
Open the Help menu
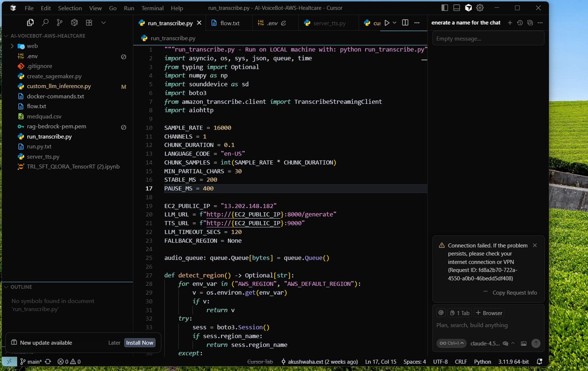pyautogui.click(x=177, y=8)
